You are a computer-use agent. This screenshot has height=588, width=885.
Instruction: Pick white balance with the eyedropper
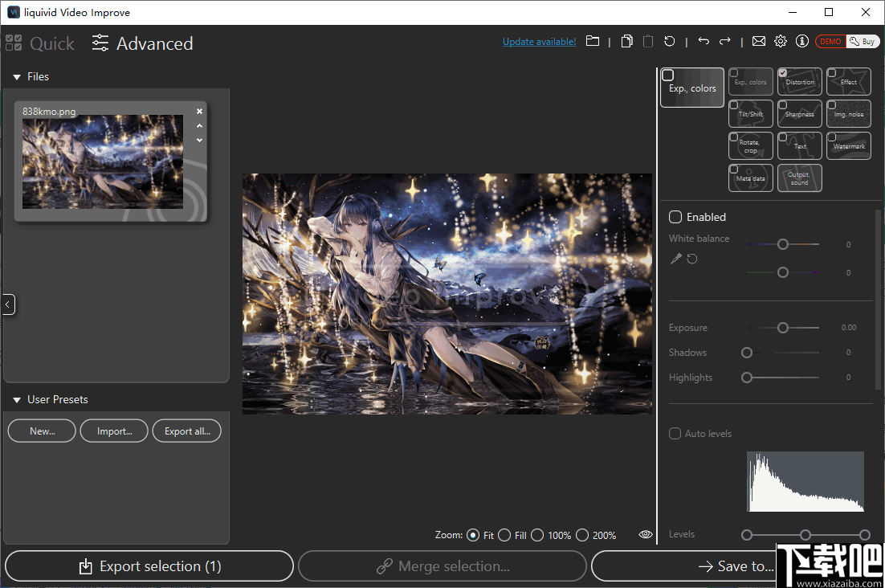675,259
